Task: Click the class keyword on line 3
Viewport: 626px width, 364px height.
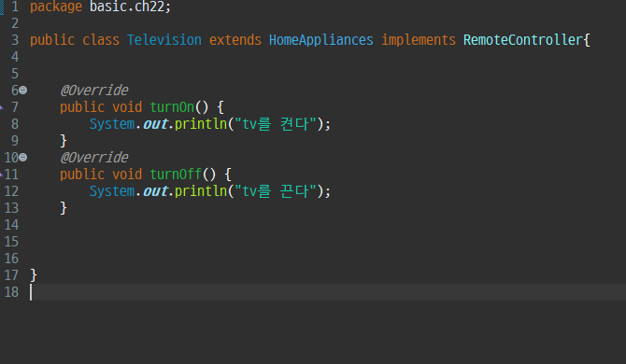Action: click(x=101, y=40)
